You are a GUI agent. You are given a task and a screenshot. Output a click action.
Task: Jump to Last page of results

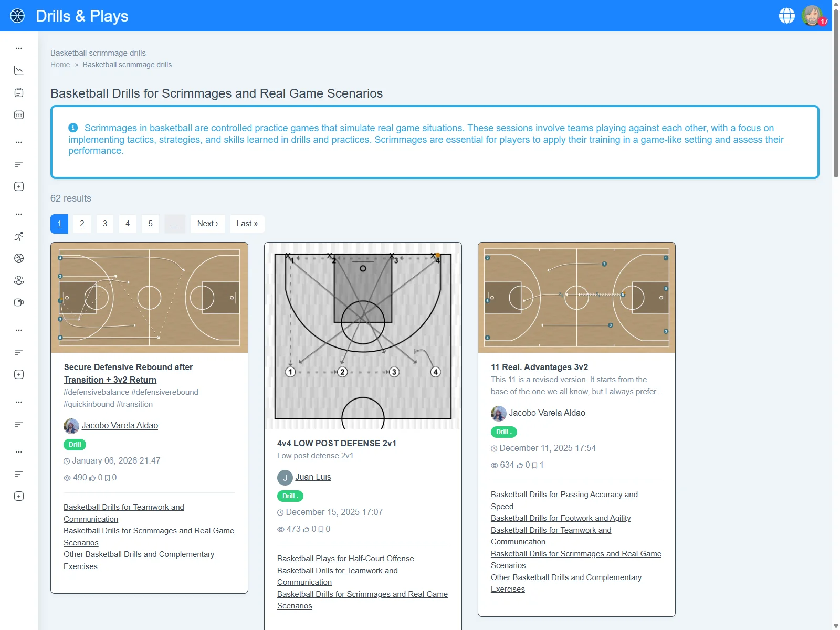click(x=247, y=224)
